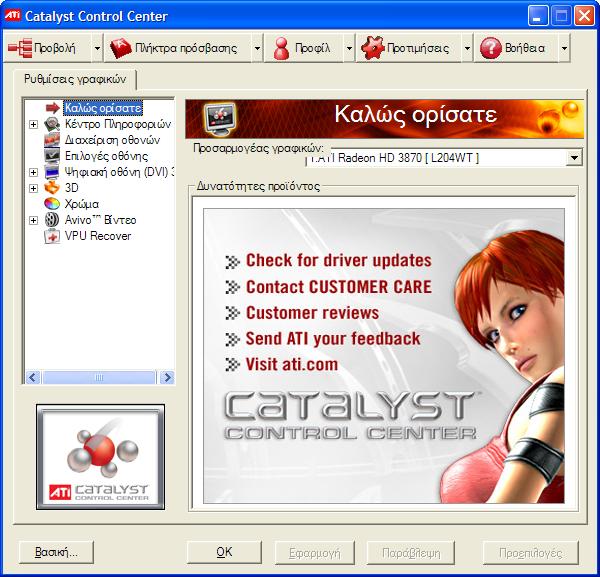Click the monitor icon in the welcome banner

[x=219, y=119]
